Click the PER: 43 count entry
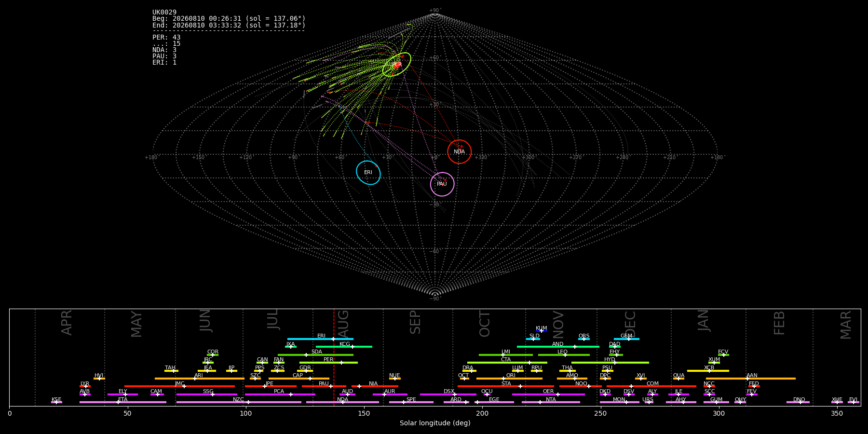 point(166,38)
